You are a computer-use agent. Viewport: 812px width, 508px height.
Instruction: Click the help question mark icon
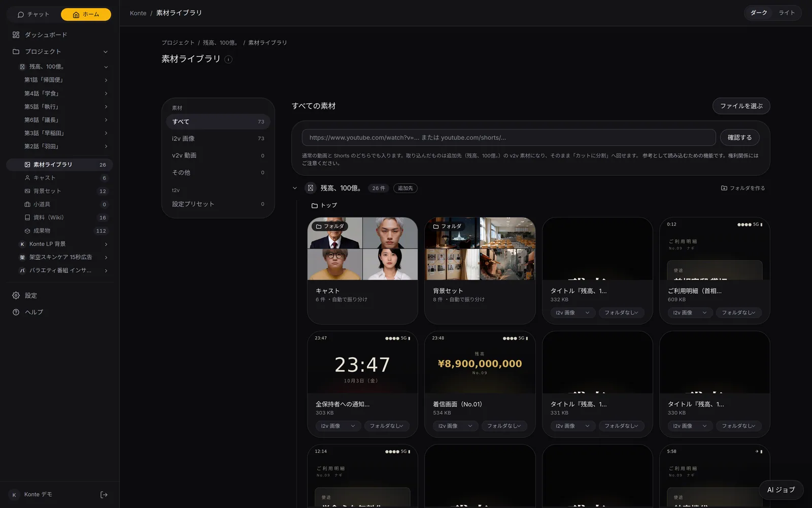[x=16, y=312]
